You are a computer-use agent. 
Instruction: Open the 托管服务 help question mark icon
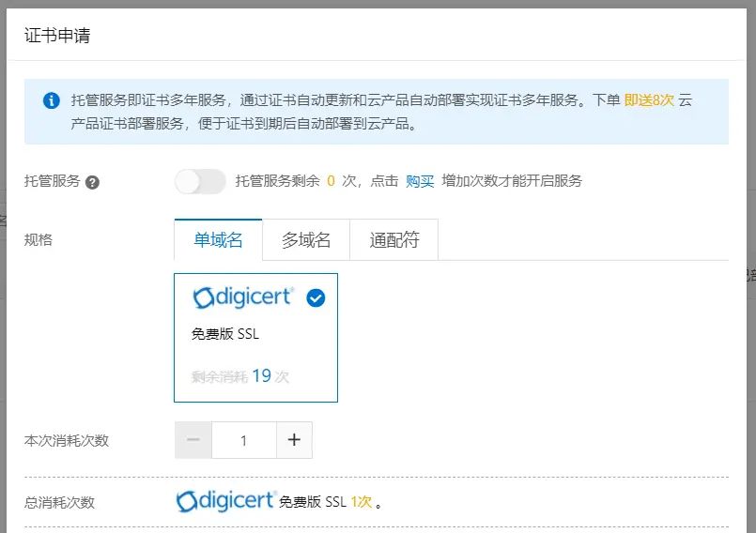[x=92, y=183]
